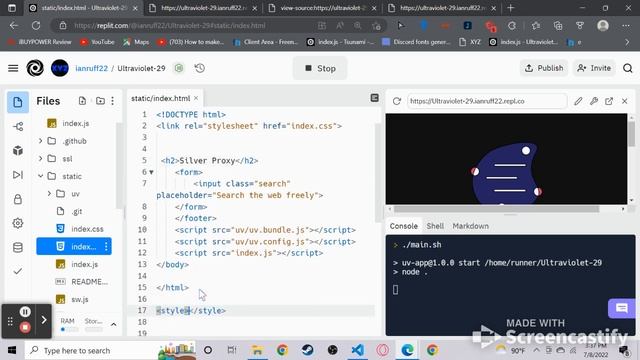Open the Settings gear in sidebar

click(18, 223)
